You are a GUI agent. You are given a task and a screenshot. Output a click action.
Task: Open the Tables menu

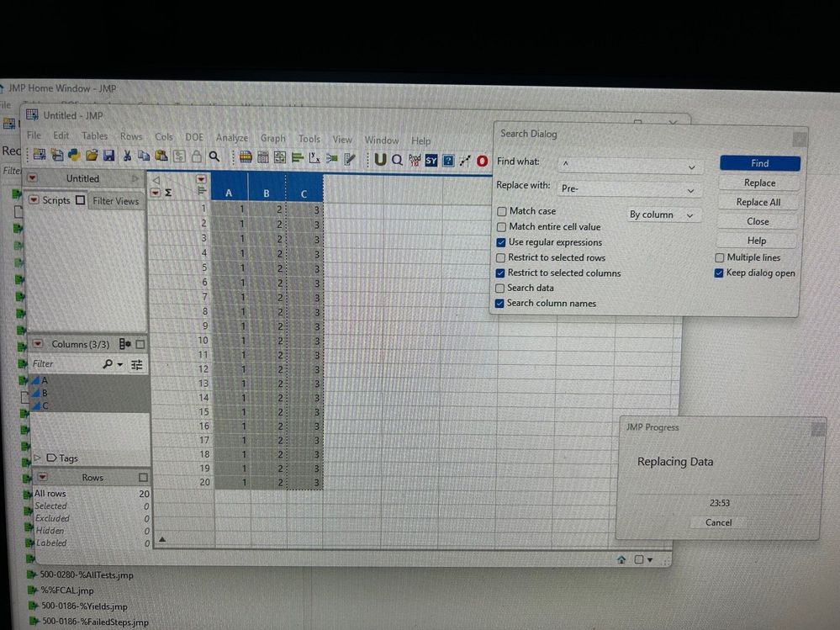94,136
